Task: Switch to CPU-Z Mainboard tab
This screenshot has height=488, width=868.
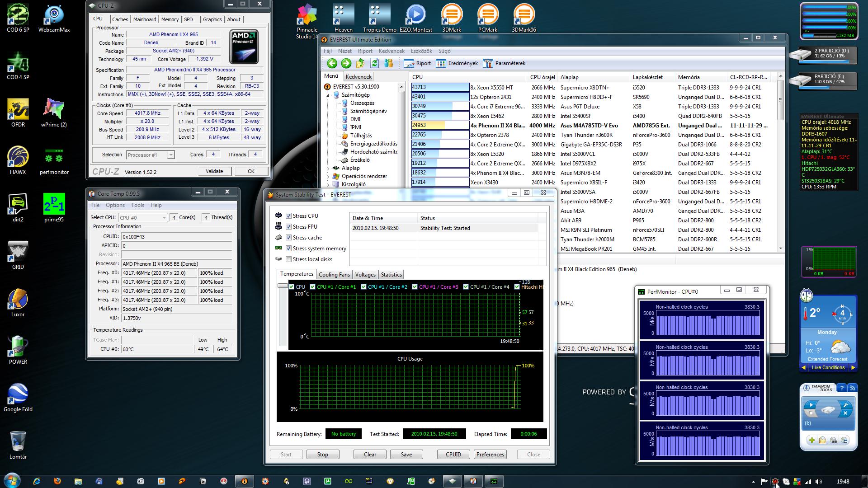Action: pyautogui.click(x=145, y=19)
